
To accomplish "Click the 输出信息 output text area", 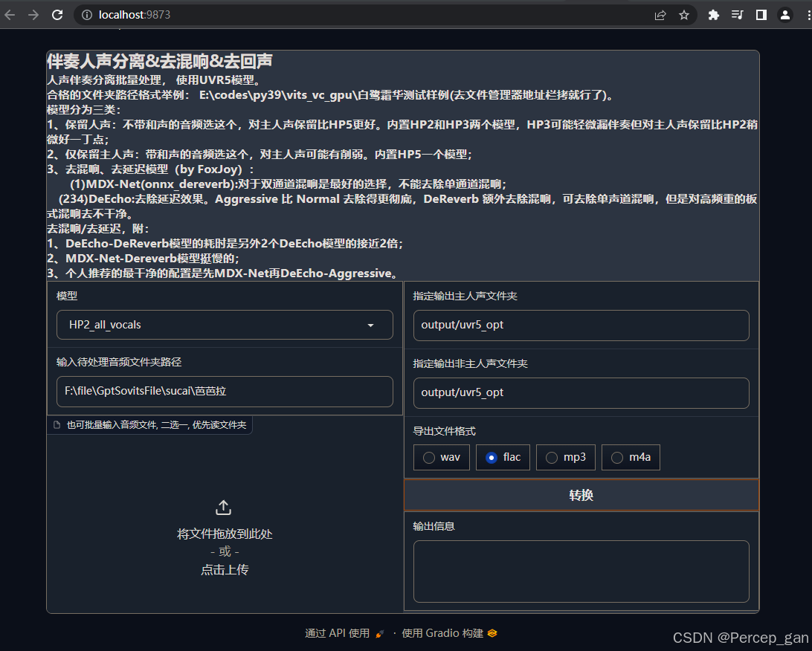I will click(x=581, y=571).
